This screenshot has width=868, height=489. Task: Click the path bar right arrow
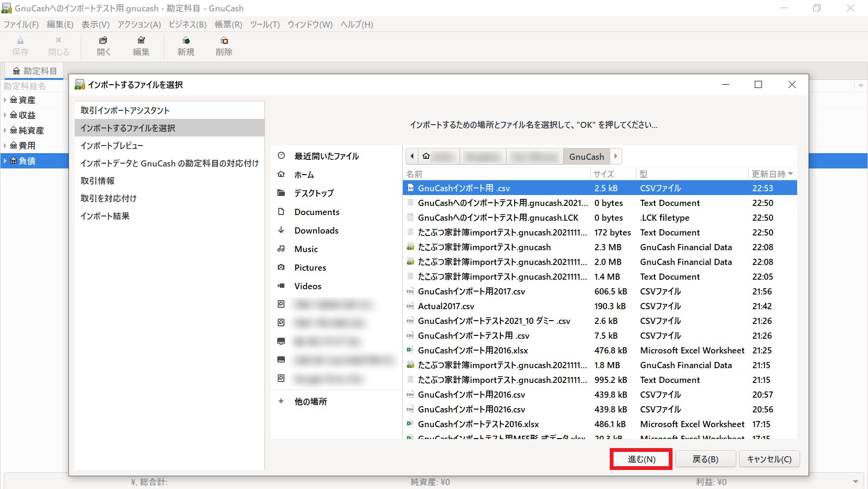click(616, 156)
